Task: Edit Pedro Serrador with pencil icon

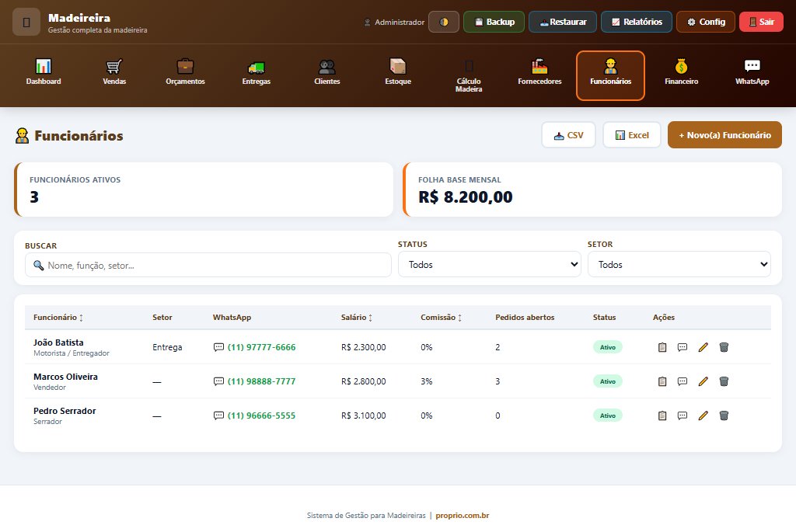Action: coord(703,416)
